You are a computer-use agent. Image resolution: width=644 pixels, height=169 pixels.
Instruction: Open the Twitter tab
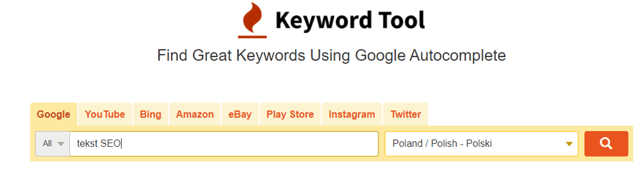click(406, 114)
